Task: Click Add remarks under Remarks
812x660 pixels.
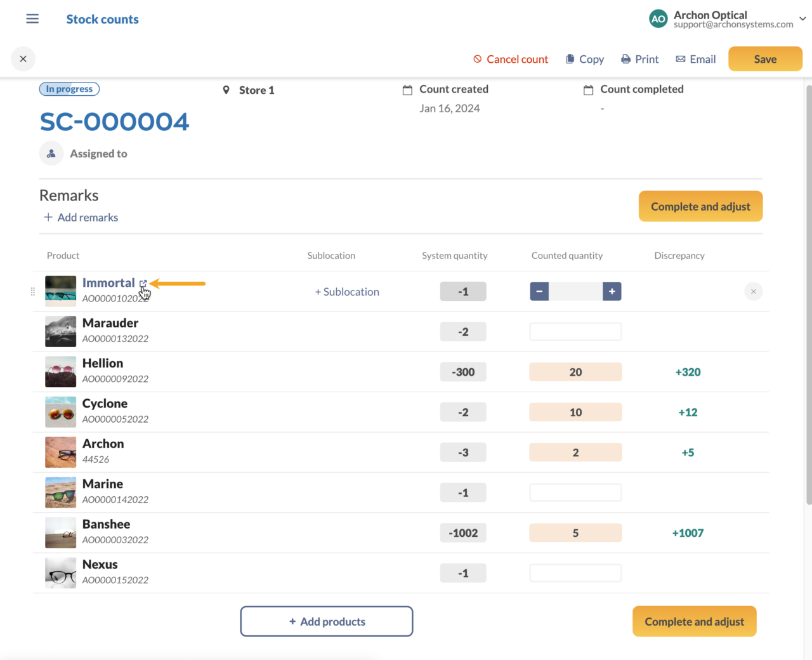Action: 81,217
